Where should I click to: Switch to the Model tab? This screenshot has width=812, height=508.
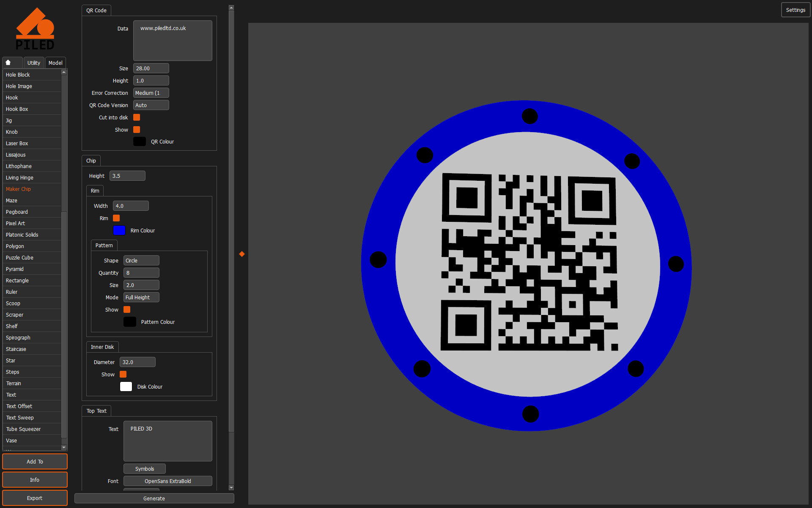pyautogui.click(x=55, y=63)
